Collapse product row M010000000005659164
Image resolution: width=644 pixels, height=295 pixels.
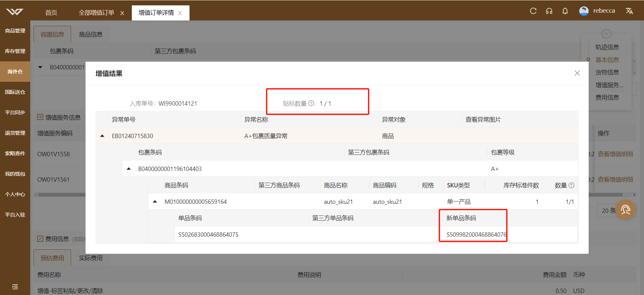(155, 201)
